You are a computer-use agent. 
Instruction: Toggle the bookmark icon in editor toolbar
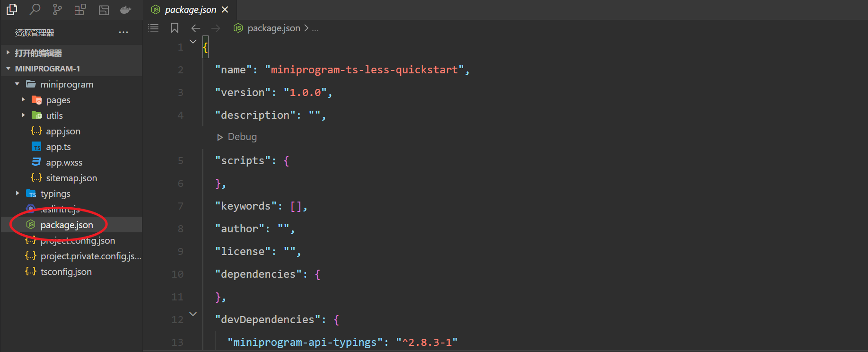[175, 28]
